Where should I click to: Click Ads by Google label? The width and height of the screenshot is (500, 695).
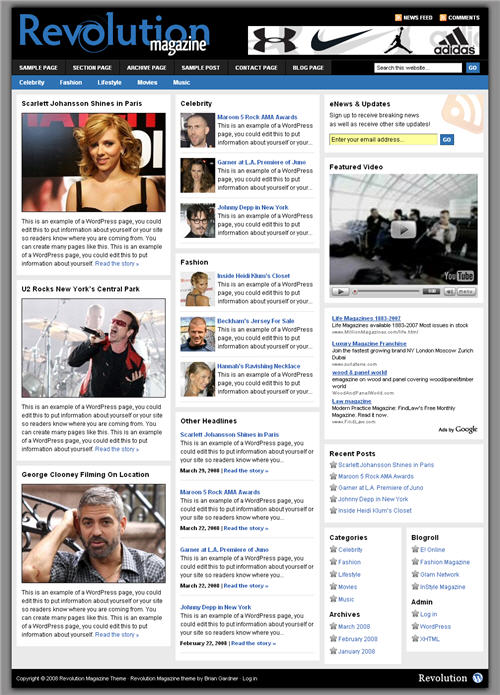point(458,429)
